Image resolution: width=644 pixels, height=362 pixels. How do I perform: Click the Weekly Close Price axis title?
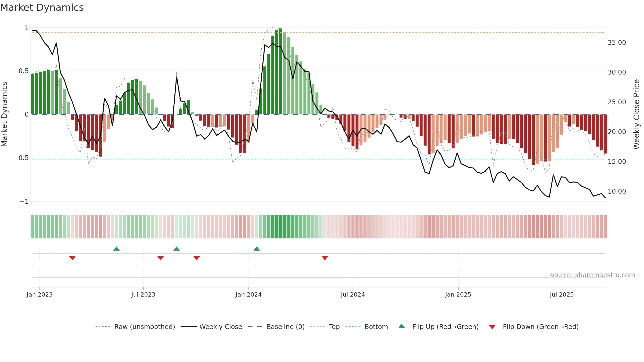tap(636, 114)
